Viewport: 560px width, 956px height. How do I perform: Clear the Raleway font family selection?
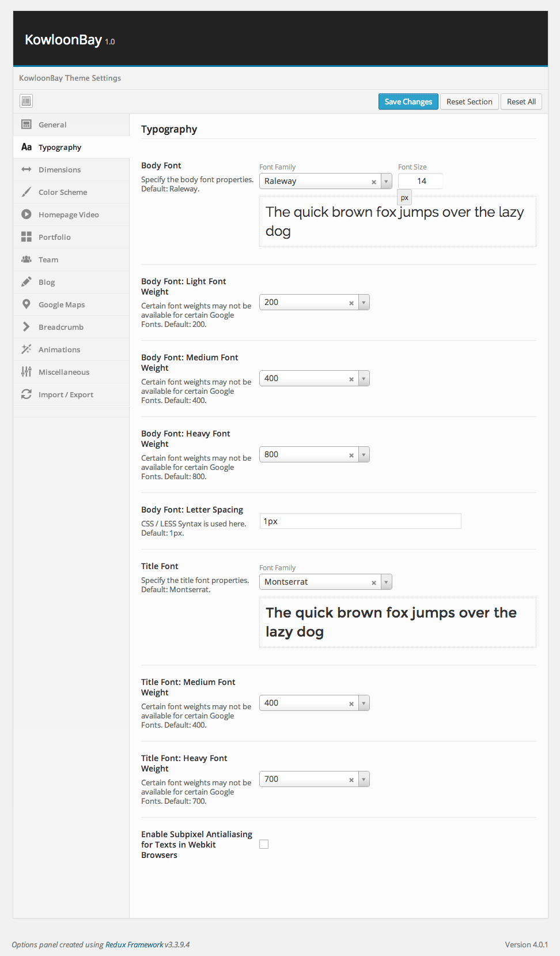[374, 182]
